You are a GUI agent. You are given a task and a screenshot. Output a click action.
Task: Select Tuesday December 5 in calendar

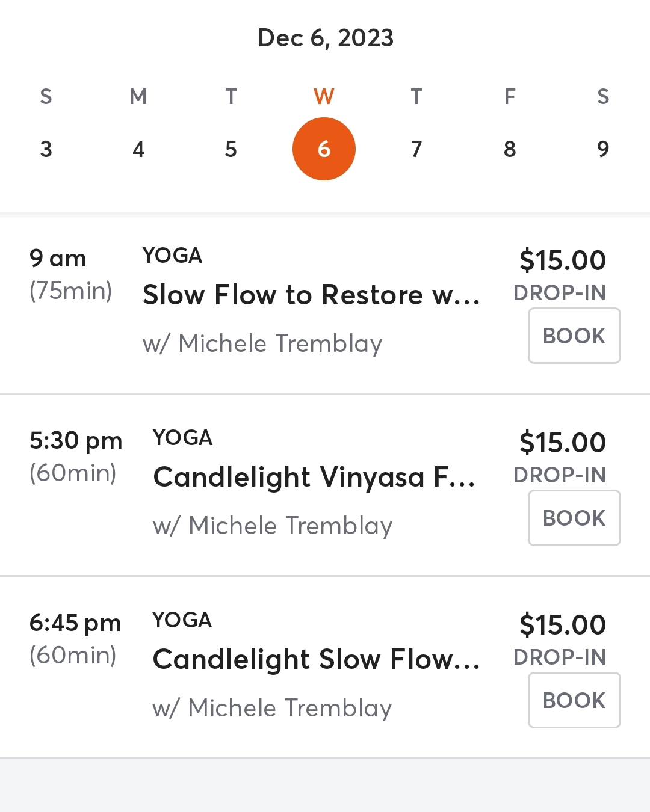click(x=231, y=149)
